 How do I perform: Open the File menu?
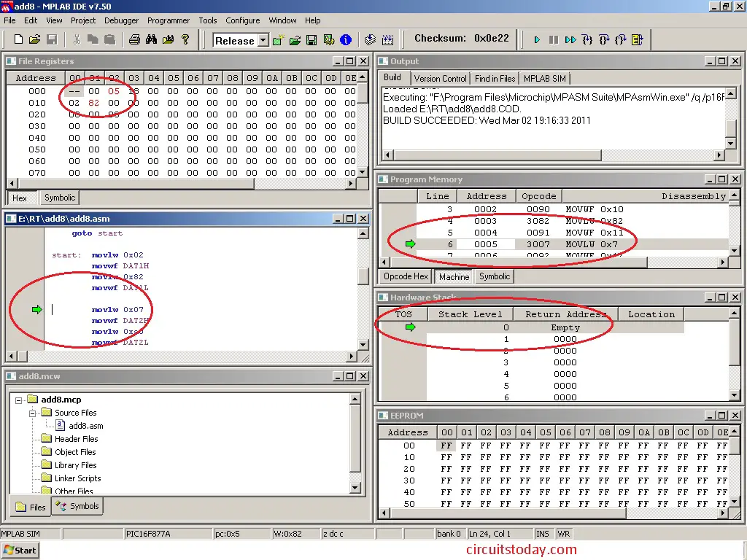pyautogui.click(x=9, y=20)
